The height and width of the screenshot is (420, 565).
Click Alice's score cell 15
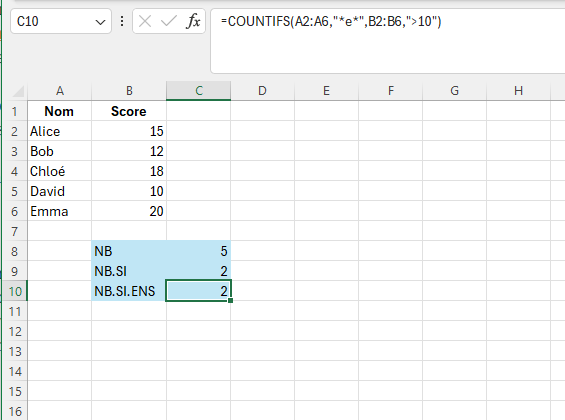129,131
